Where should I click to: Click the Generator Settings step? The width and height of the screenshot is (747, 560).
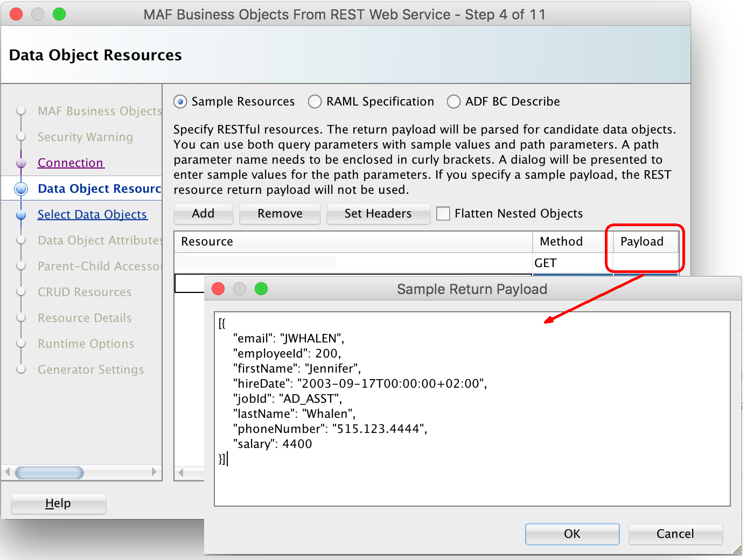pyautogui.click(x=91, y=369)
